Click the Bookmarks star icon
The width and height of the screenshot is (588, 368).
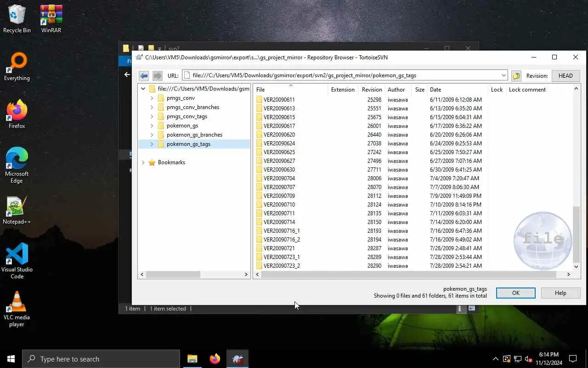pyautogui.click(x=152, y=162)
